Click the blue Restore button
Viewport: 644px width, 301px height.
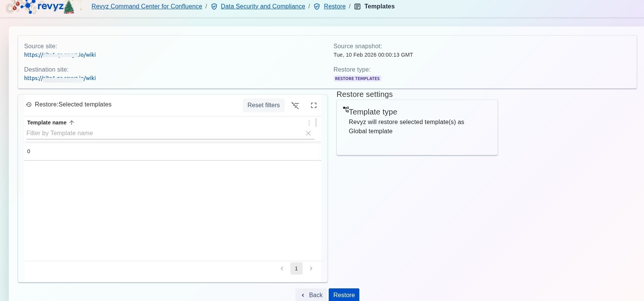[x=344, y=295]
